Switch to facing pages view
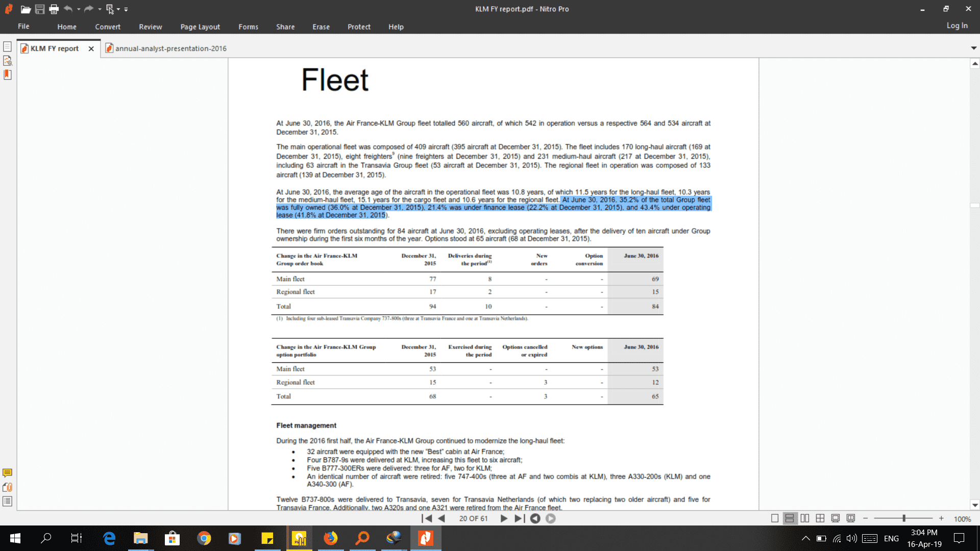This screenshot has width=980, height=551. (x=805, y=518)
